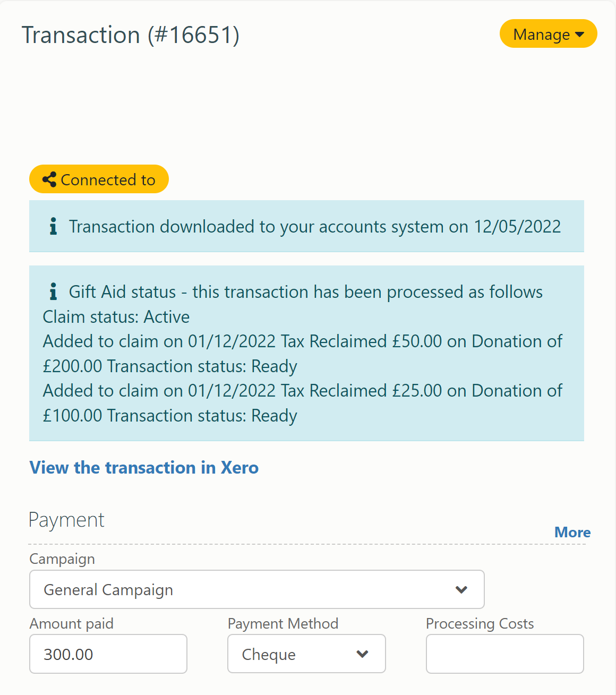This screenshot has height=695, width=616.
Task: Open the Cheque payment method dropdown
Action: [x=306, y=654]
